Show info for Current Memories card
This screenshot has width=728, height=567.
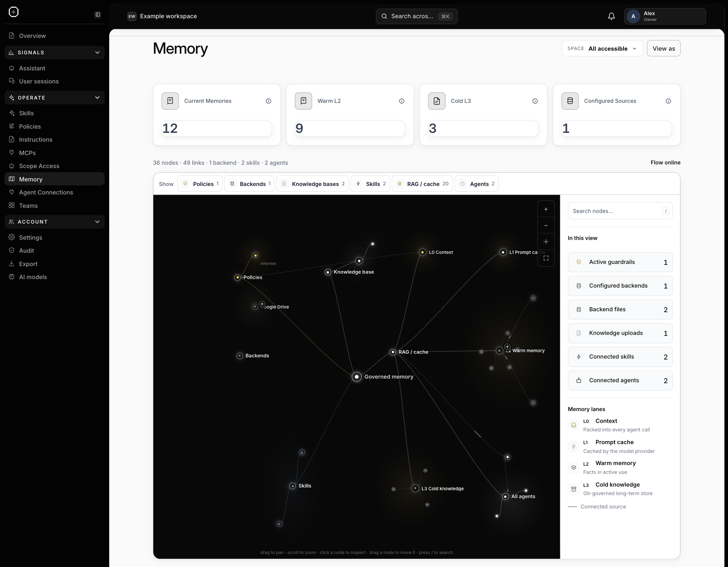pyautogui.click(x=268, y=101)
